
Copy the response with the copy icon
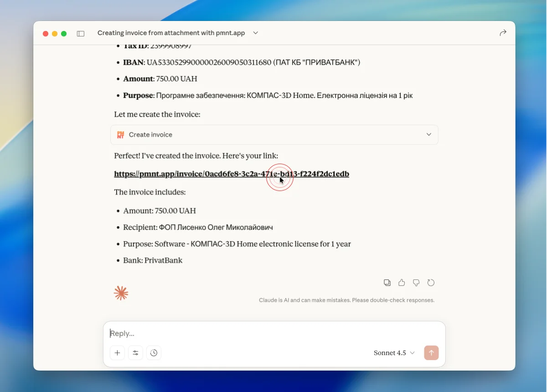[387, 283]
